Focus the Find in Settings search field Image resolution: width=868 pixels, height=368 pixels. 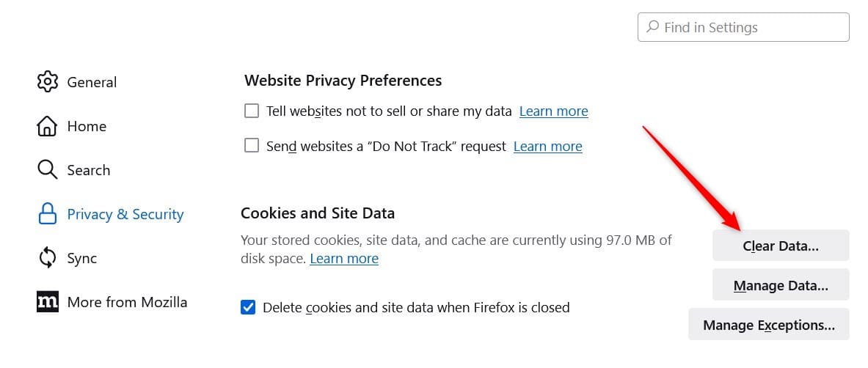(x=743, y=27)
